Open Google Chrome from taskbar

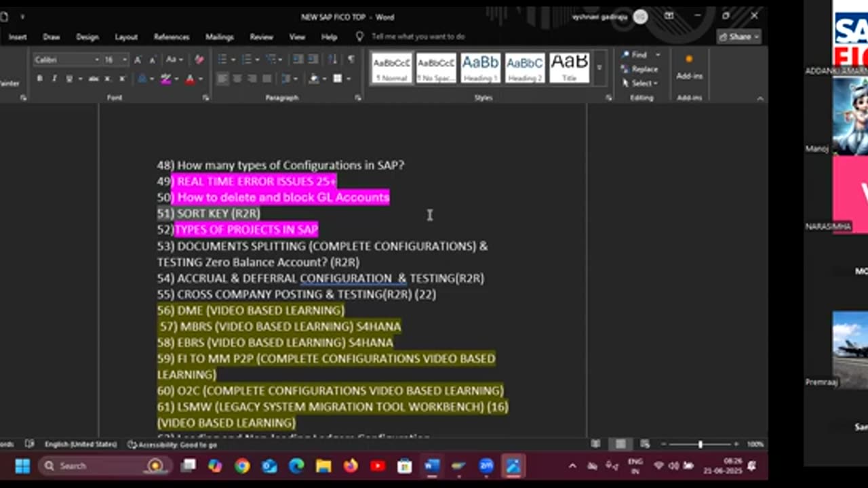tap(242, 466)
